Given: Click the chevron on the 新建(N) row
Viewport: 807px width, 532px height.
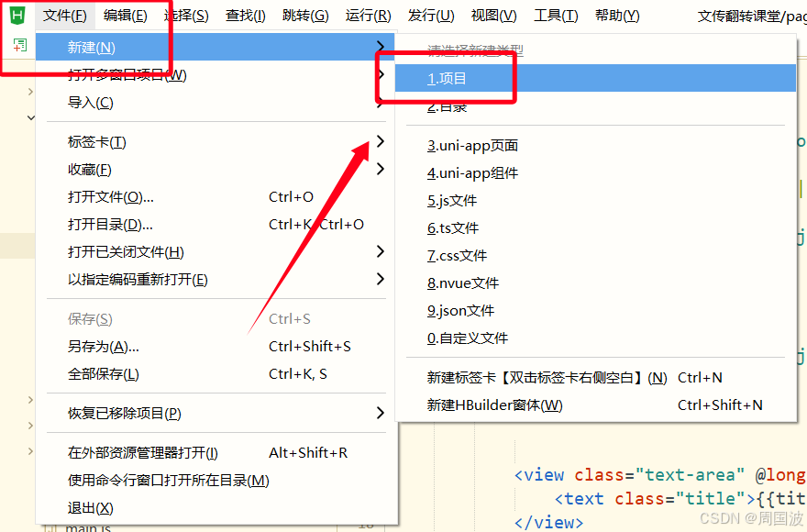Looking at the screenshot, I should pos(380,47).
